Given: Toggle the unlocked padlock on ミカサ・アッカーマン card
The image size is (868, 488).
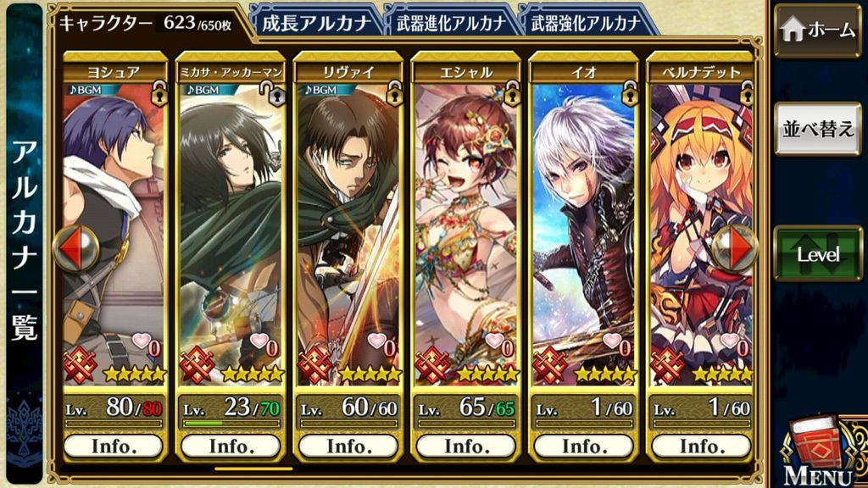Looking at the screenshot, I should (x=275, y=93).
